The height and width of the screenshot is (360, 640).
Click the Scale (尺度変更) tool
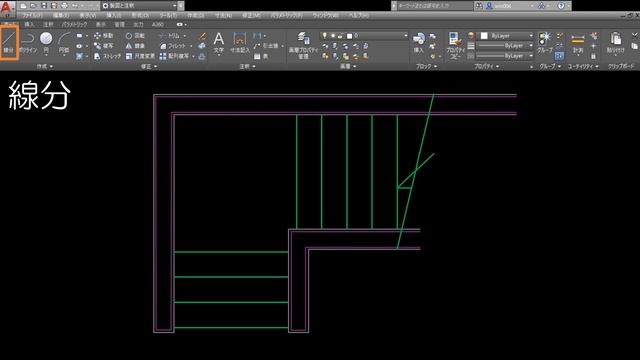pos(140,56)
